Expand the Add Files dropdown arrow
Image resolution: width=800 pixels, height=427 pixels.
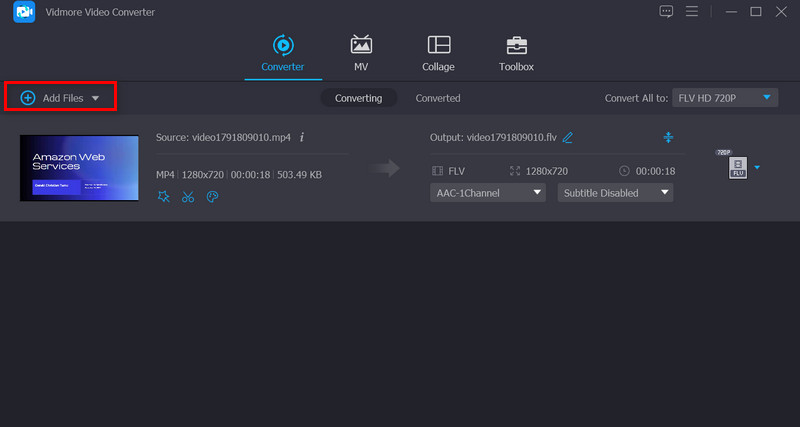(96, 98)
